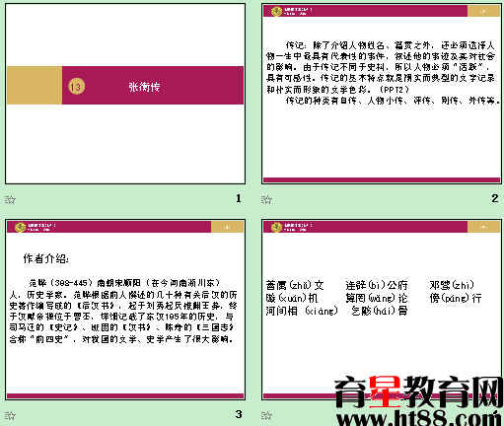
Task: Click the 育星教育网 watermark logo
Action: click(419, 392)
